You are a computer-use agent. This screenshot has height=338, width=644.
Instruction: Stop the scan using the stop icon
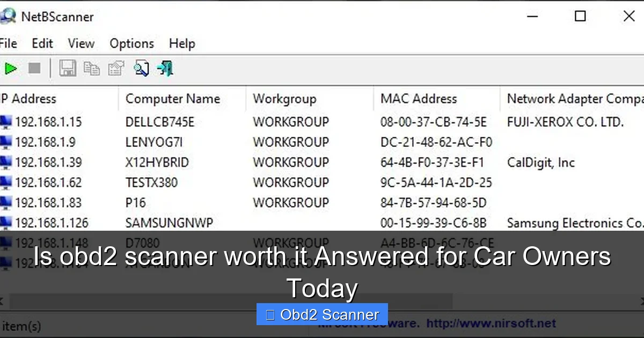[x=33, y=68]
